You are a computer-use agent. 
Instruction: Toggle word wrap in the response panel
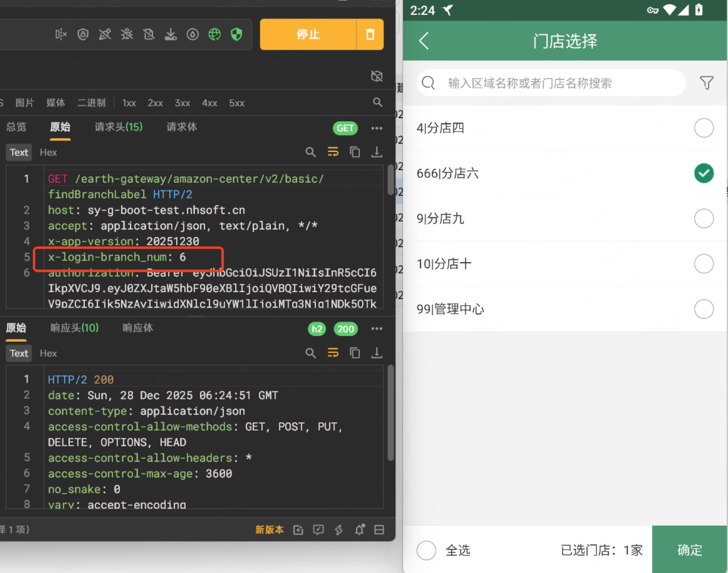(x=333, y=353)
